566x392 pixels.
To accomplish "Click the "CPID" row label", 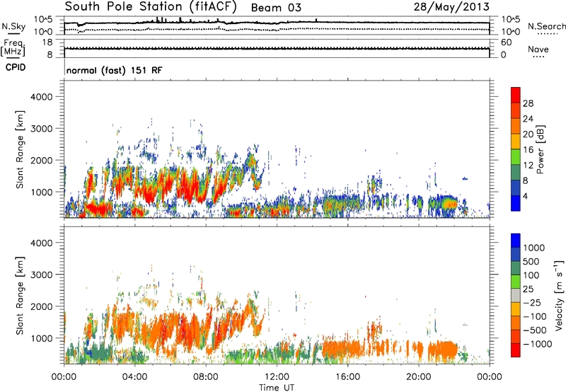I will tap(16, 67).
